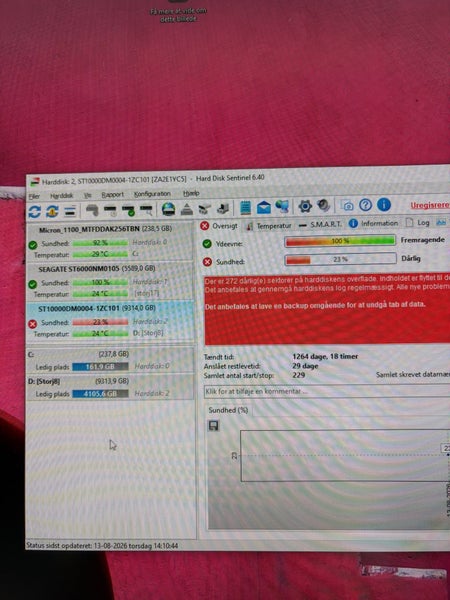Open the Konfiguration menu
Screen dimensions: 450x600
point(152,194)
